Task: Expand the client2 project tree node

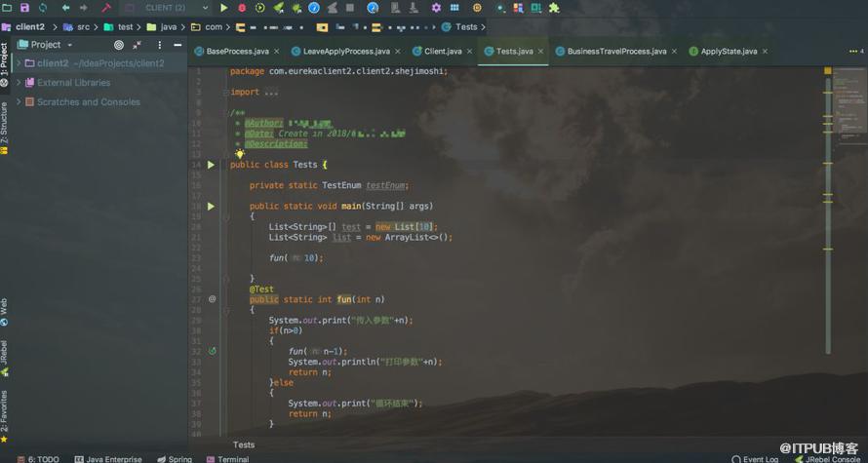Action: point(19,63)
